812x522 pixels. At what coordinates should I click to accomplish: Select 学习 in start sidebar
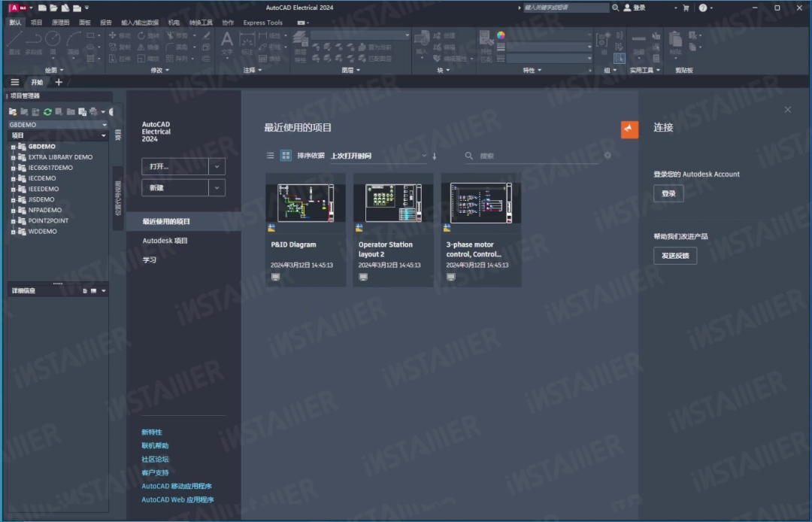[150, 260]
